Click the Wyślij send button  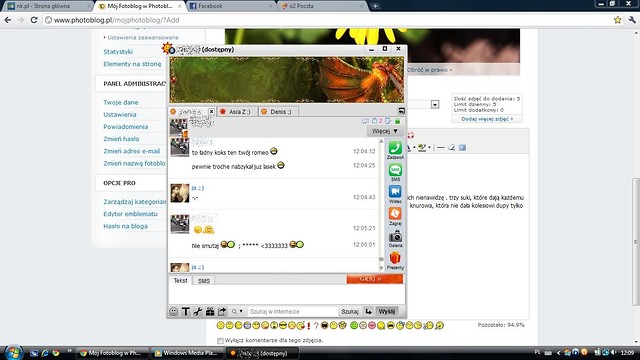pyautogui.click(x=386, y=311)
